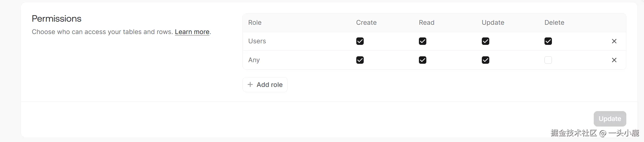Enable Delete permission for Any role
The height and width of the screenshot is (142, 644).
tap(548, 60)
